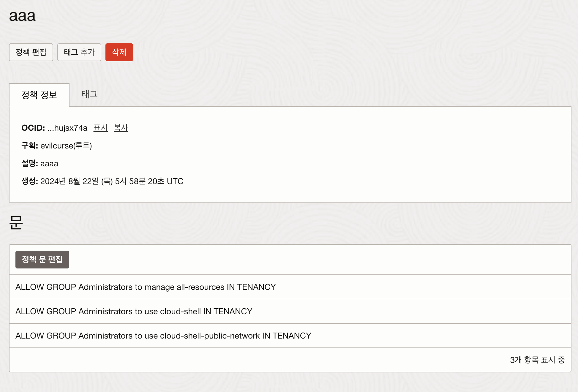Viewport: 578px width, 392px height.
Task: Click the truncated OCID value ...hujsx74a
Action: tap(67, 128)
